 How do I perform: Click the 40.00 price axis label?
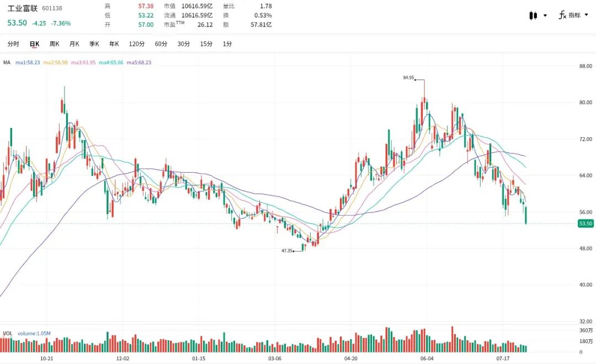click(586, 285)
